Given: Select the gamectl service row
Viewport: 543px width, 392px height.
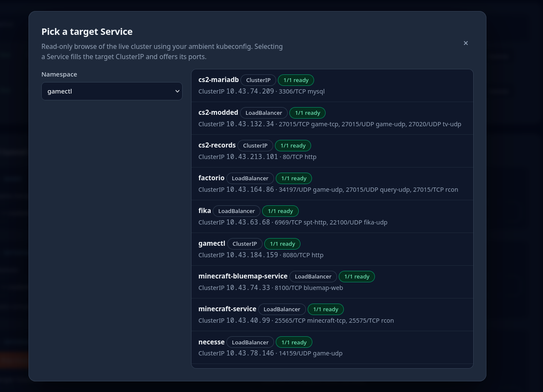Looking at the screenshot, I should [332, 249].
